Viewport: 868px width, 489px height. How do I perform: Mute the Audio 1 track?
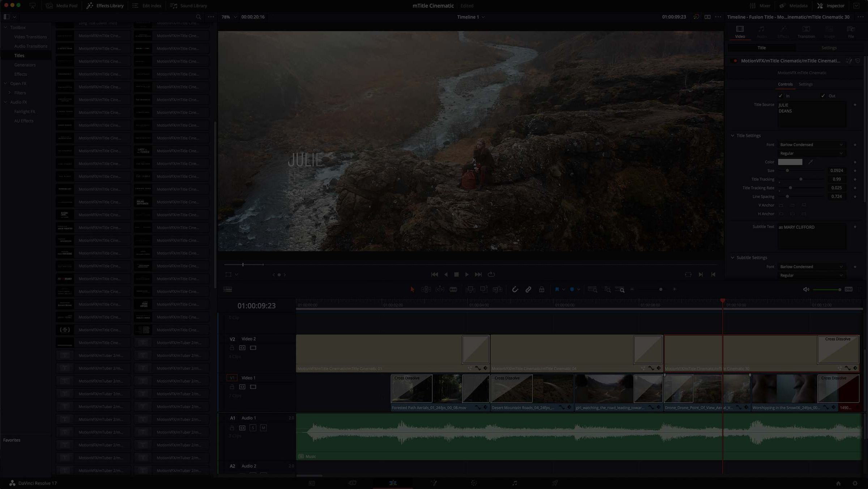[x=264, y=428]
